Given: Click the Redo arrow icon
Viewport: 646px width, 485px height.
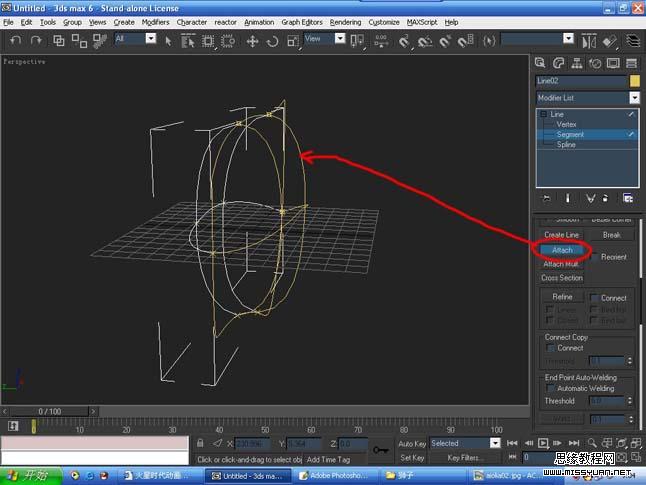Looking at the screenshot, I should [36, 40].
